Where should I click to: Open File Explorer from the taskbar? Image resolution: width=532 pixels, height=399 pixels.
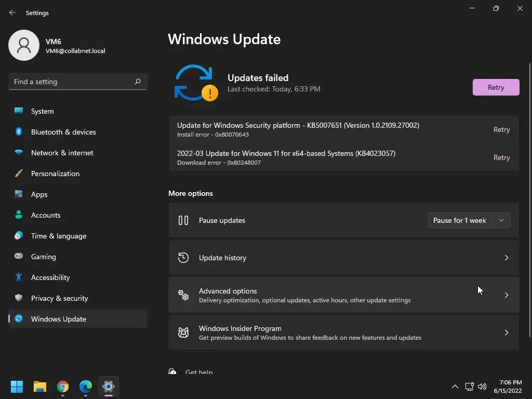(39, 387)
